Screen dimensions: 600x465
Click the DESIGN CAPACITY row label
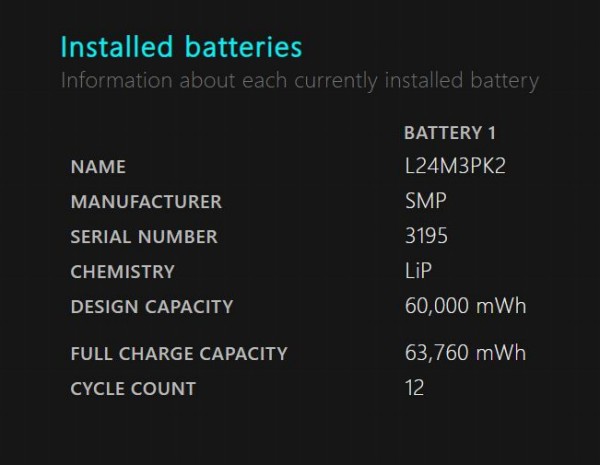click(x=151, y=307)
